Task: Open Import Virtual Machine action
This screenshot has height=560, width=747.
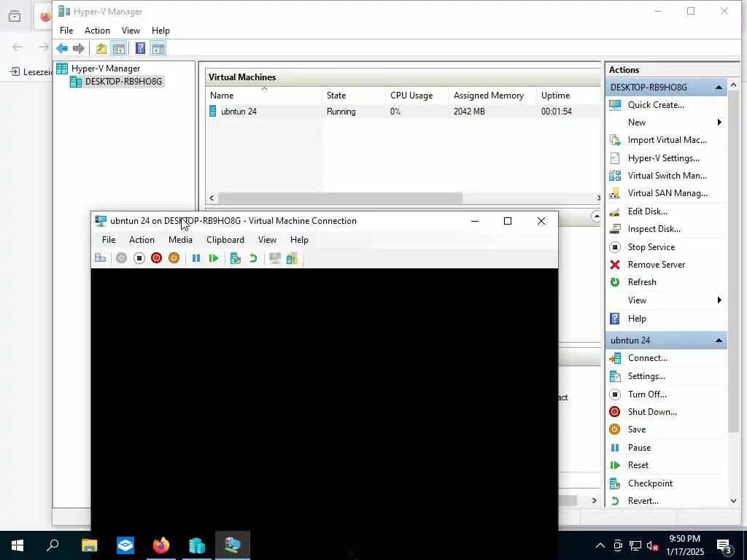Action: pos(667,140)
